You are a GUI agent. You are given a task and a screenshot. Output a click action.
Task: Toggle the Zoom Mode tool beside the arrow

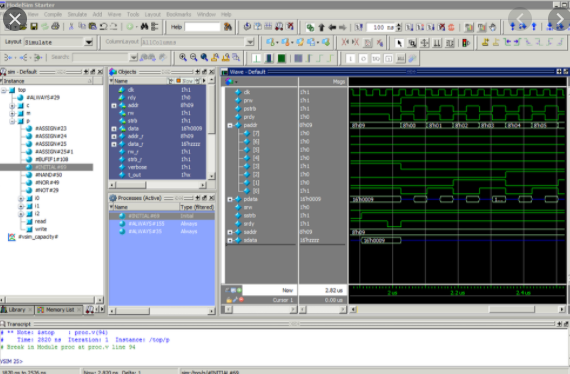click(412, 43)
